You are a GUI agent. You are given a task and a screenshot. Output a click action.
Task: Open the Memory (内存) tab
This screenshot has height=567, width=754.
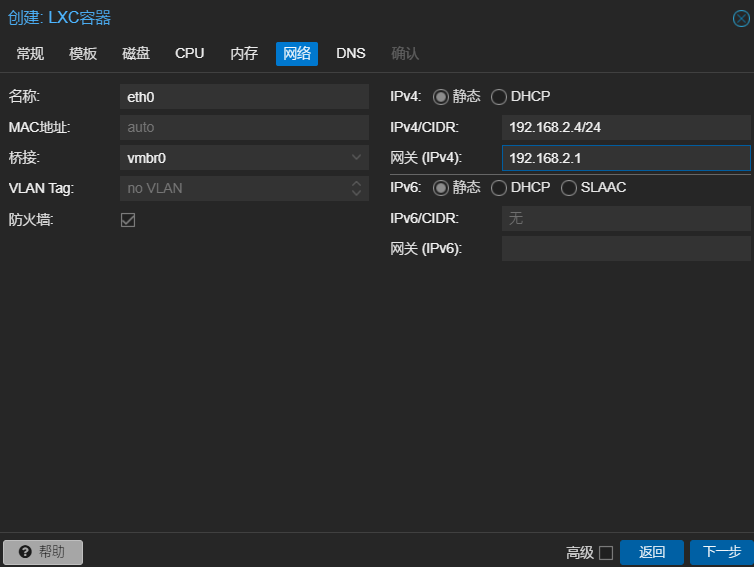pyautogui.click(x=244, y=54)
